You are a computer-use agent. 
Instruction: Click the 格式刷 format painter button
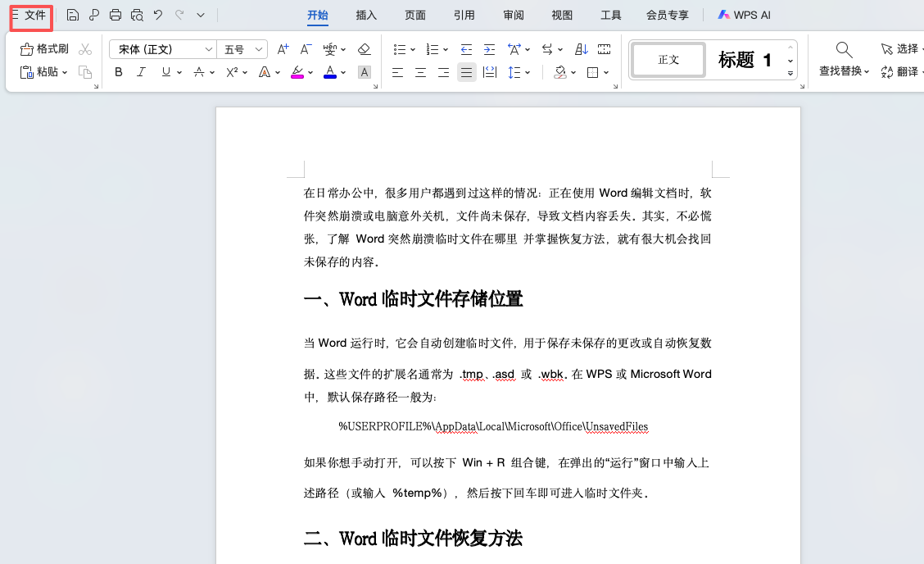tap(45, 49)
